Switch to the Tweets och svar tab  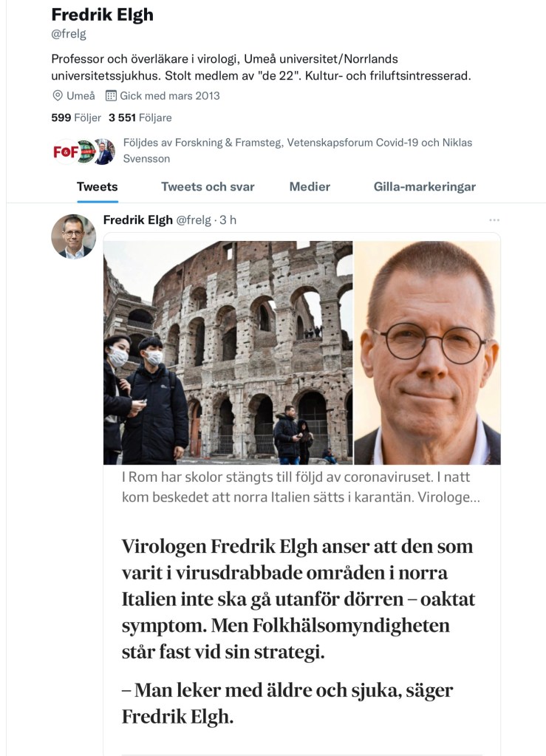(x=208, y=186)
